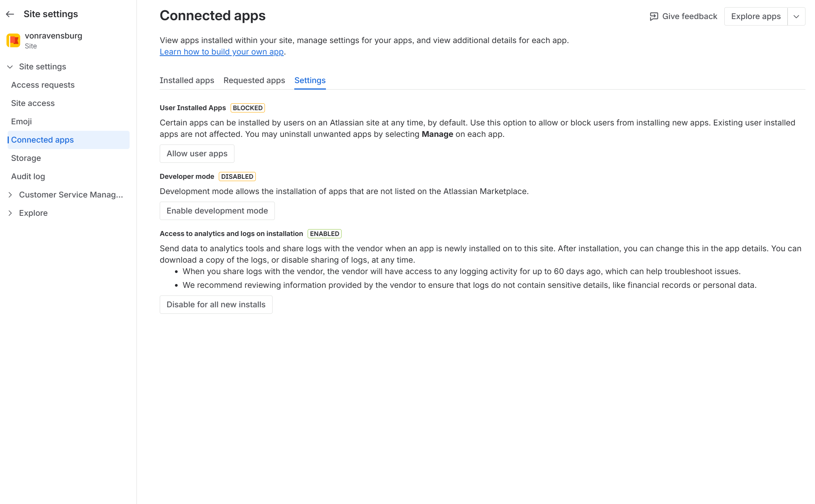This screenshot has width=815, height=504.
Task: Open Site access settings
Action: (x=33, y=103)
